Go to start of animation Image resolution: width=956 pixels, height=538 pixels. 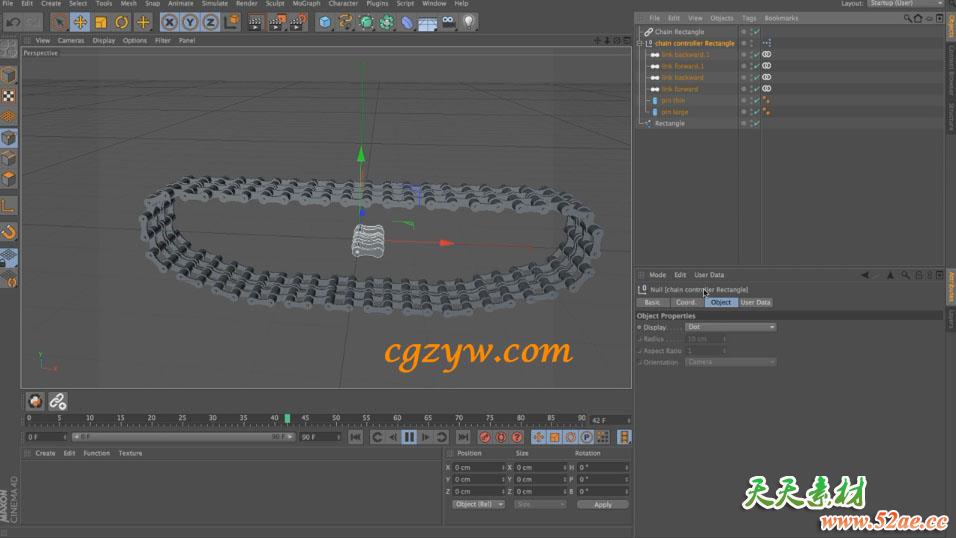pyautogui.click(x=355, y=437)
